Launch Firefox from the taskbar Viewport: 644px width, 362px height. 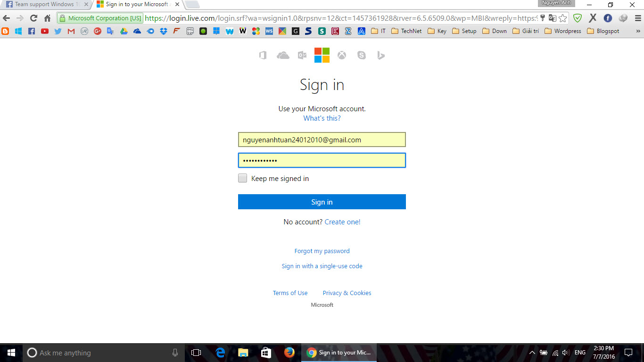tap(289, 353)
